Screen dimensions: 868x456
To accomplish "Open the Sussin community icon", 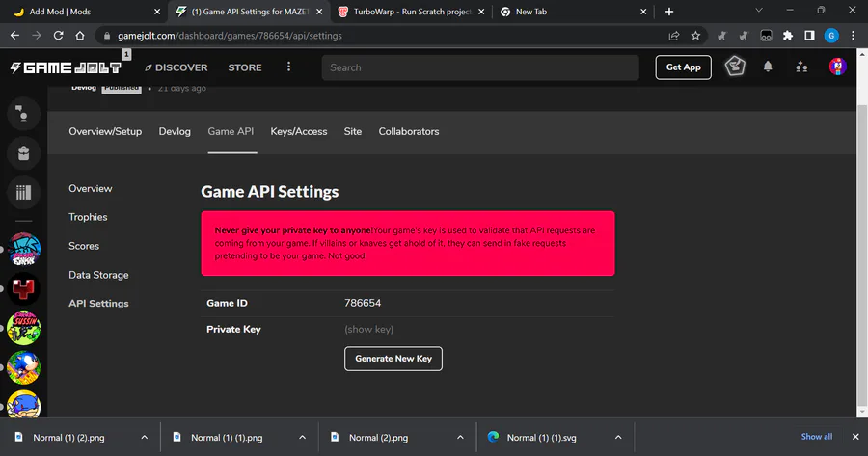I will pyautogui.click(x=23, y=328).
